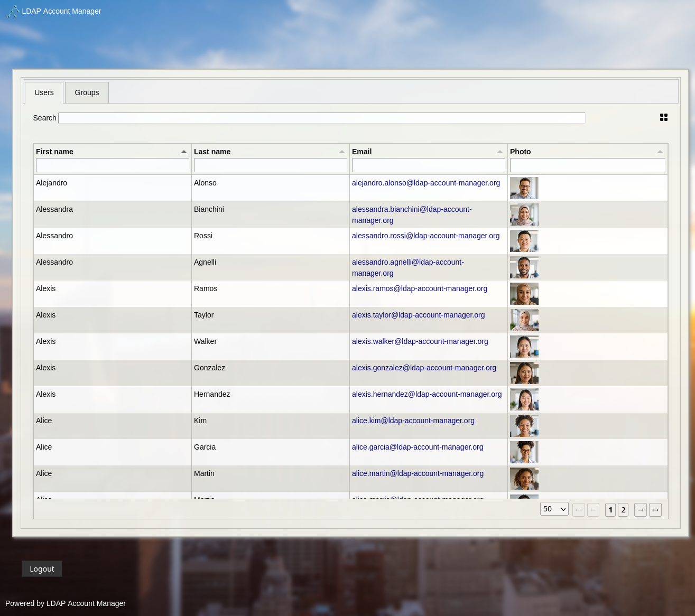695x616 pixels.
Task: Click the Logout button
Action: click(42, 569)
